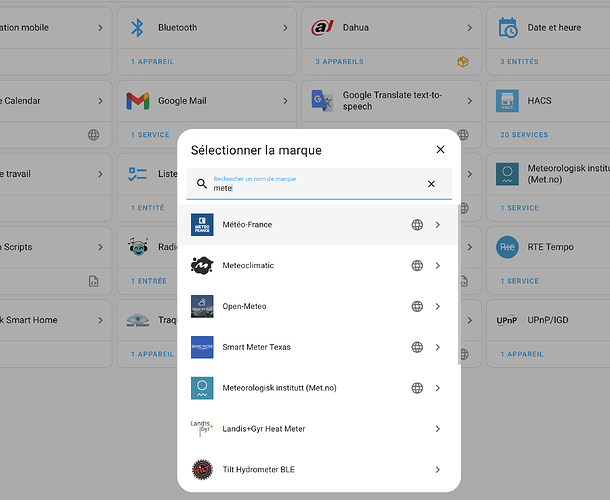Screen dimensions: 610x500
Task: Click the custom integration box icon on Dahua
Action: pyautogui.click(x=463, y=61)
